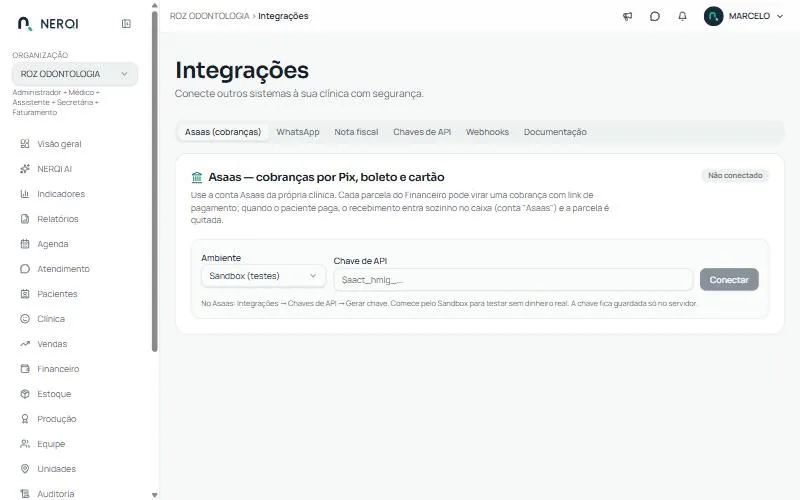Screen dimensions: 800x500
Task: Collapse the sidebar with the panel icon
Action: tap(126, 23)
